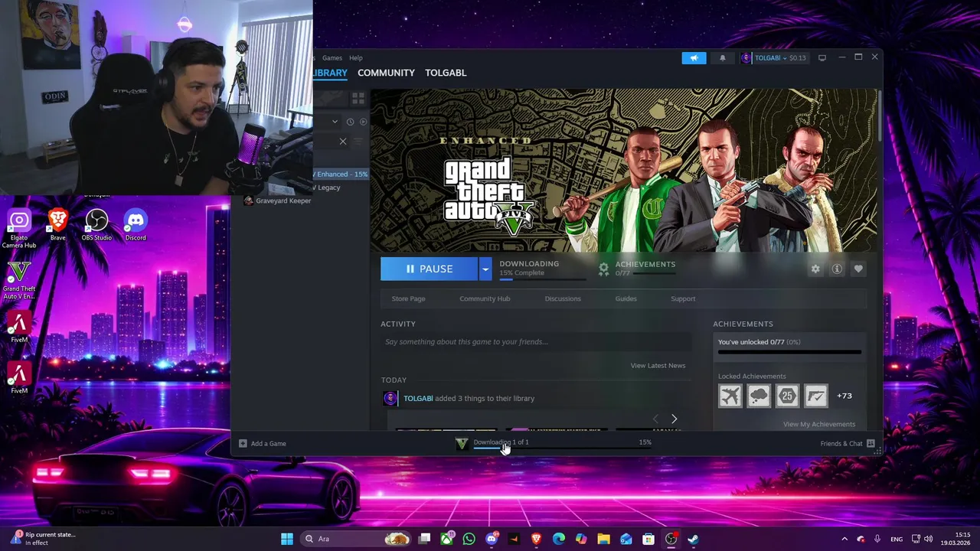
Task: Click Steam icon in the taskbar
Action: coord(693,539)
